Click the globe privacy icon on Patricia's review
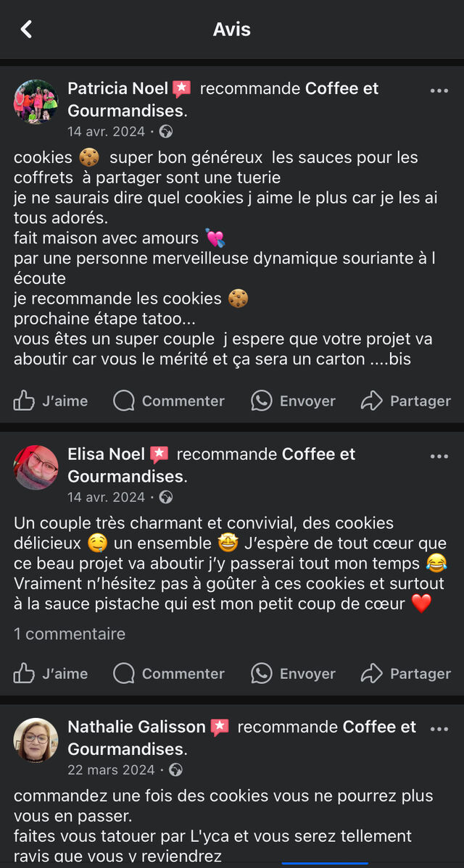The height and width of the screenshot is (868, 464). (x=166, y=132)
